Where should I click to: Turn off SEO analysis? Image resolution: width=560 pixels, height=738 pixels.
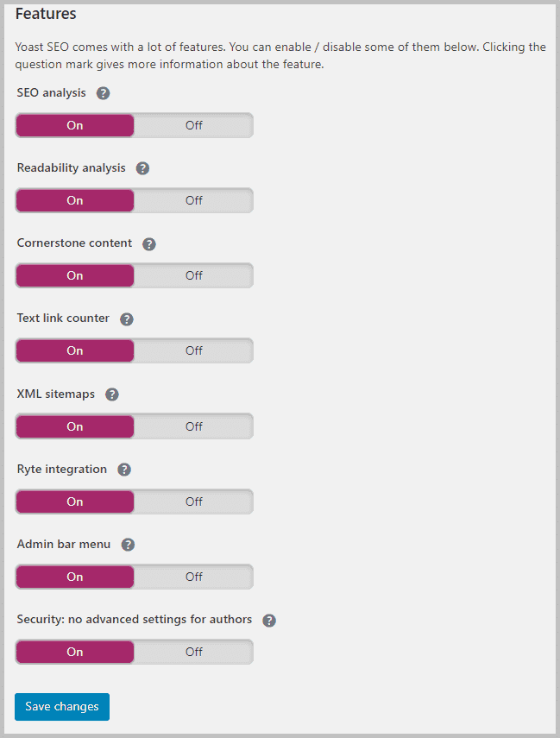coord(193,124)
